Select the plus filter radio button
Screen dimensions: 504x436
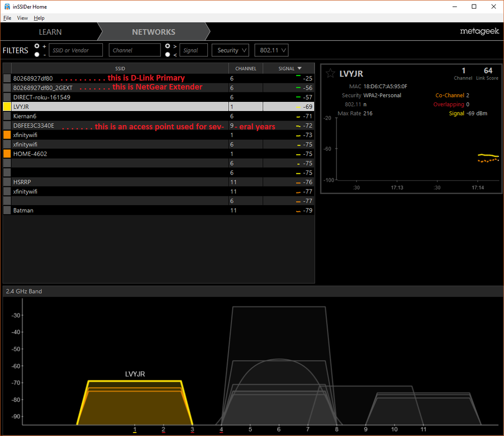click(x=36, y=46)
